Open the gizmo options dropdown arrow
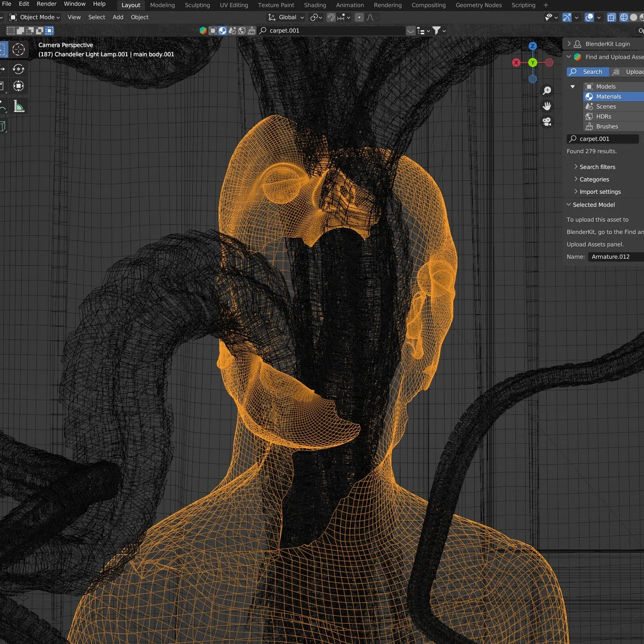Viewport: 644px width, 644px height. point(576,17)
